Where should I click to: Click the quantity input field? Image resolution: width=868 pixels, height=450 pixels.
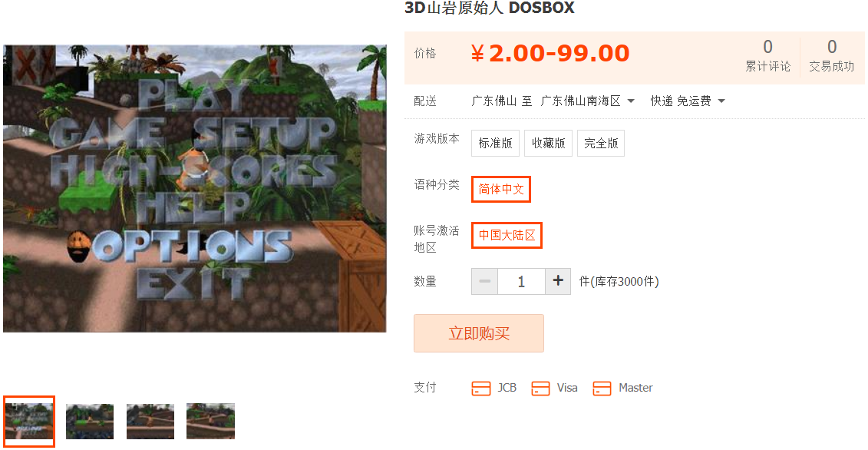point(521,281)
